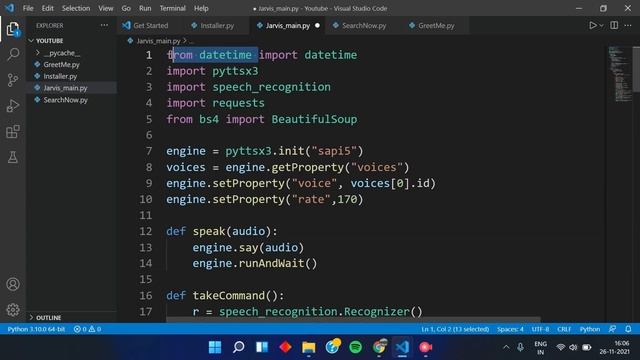Click the code minimap overview

(x=620, y=73)
